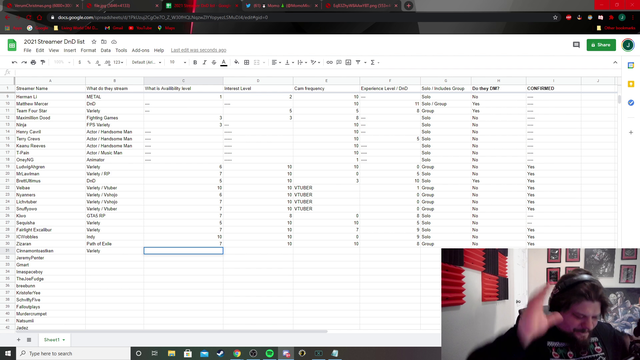Open the horizontal align dropdown
Screen dimensions: 640x360
tap(276, 62)
